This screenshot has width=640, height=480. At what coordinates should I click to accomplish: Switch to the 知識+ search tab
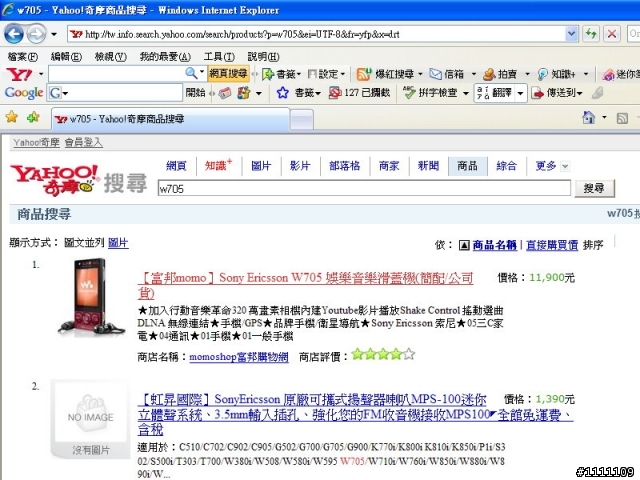[218, 166]
